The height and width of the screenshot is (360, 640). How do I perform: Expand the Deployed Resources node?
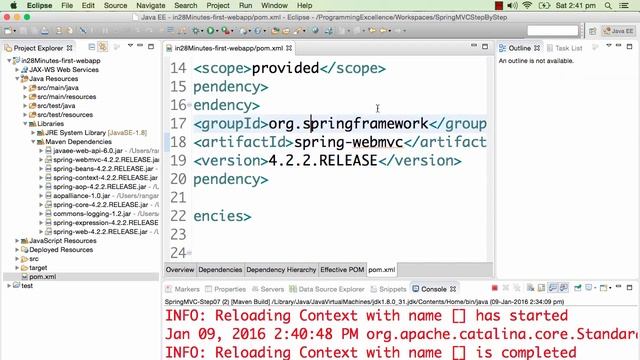pyautogui.click(x=17, y=249)
